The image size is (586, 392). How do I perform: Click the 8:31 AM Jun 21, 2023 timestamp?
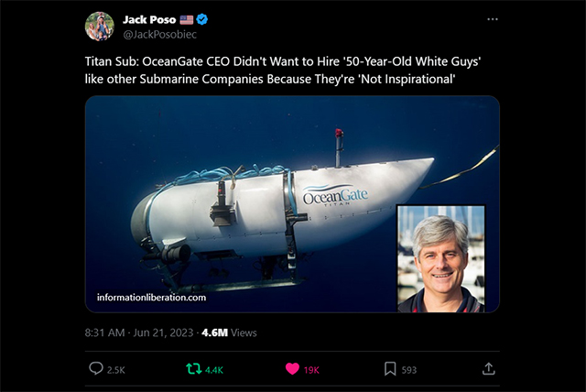(x=139, y=332)
